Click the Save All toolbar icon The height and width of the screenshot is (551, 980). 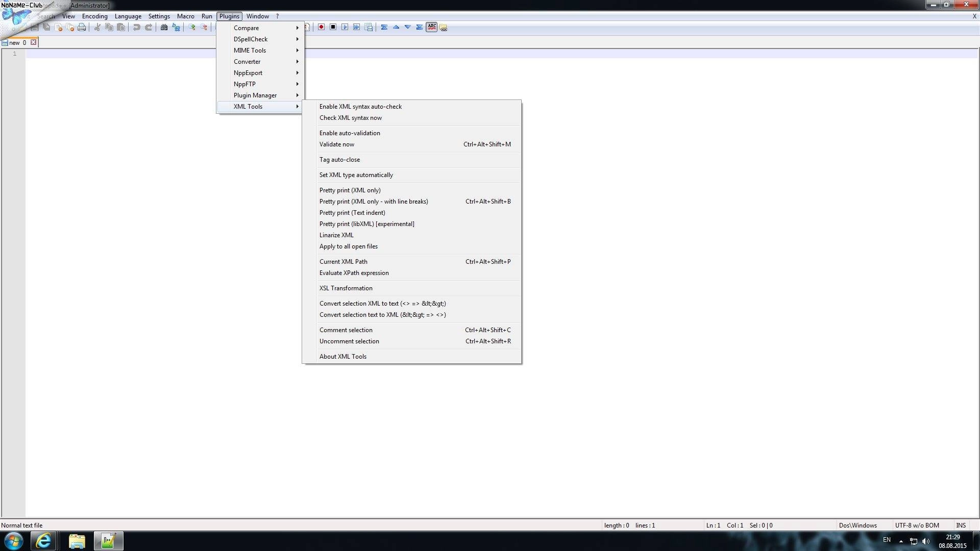coord(46,27)
